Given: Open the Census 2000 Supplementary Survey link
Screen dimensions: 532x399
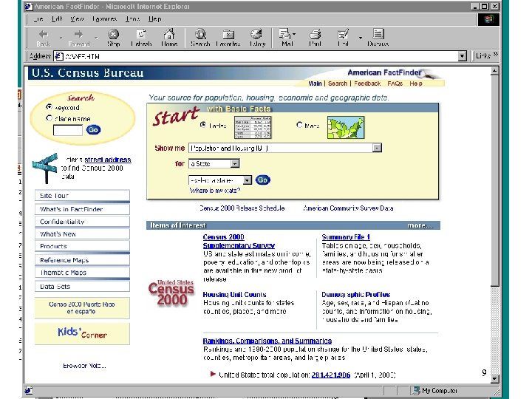Looking at the screenshot, I should coord(239,241).
